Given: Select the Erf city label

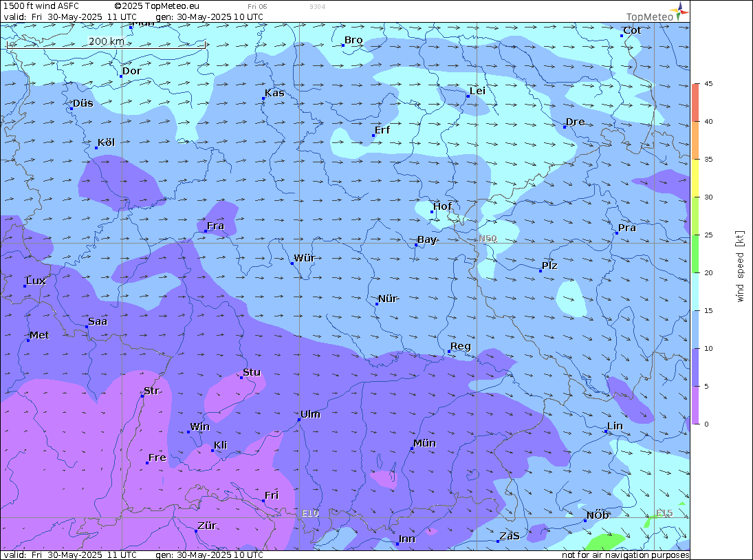Looking at the screenshot, I should coord(382,130).
